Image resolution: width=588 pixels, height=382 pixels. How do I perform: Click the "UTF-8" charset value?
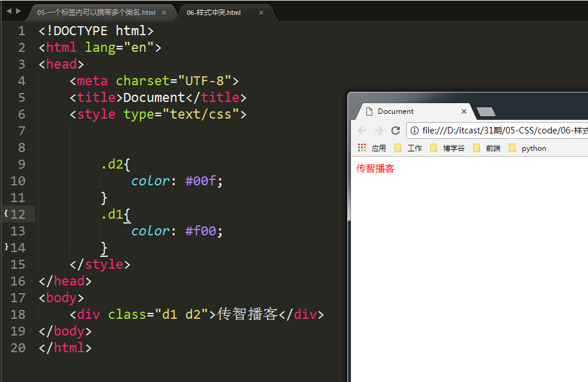pyautogui.click(x=204, y=80)
